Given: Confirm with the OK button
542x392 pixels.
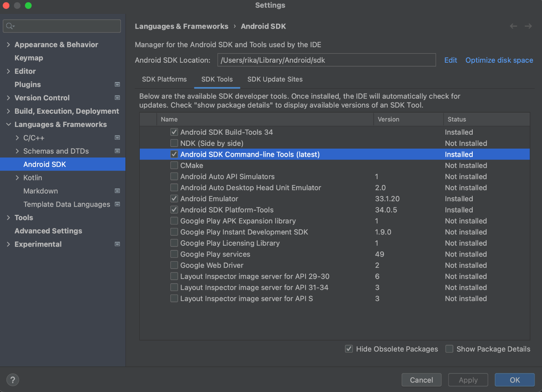Looking at the screenshot, I should tap(515, 380).
